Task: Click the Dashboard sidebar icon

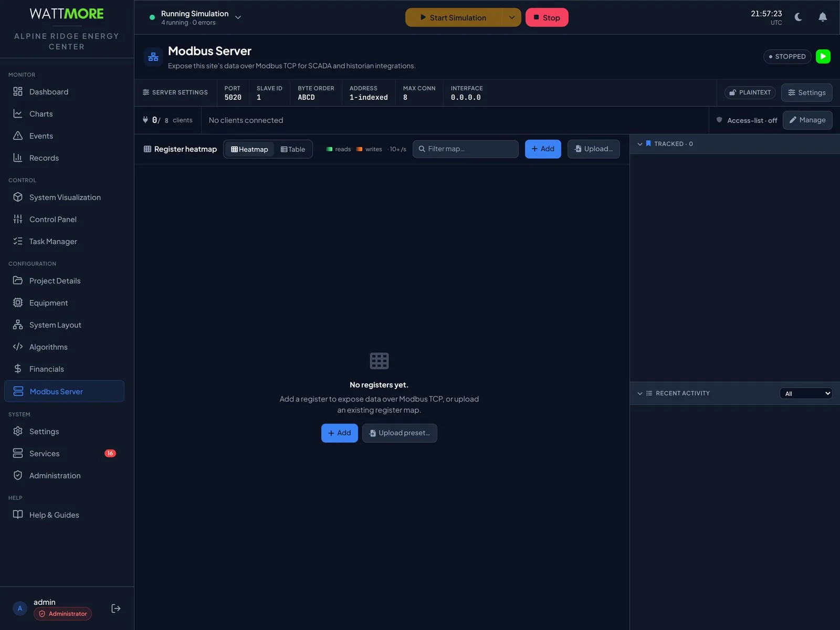Action: (18, 91)
